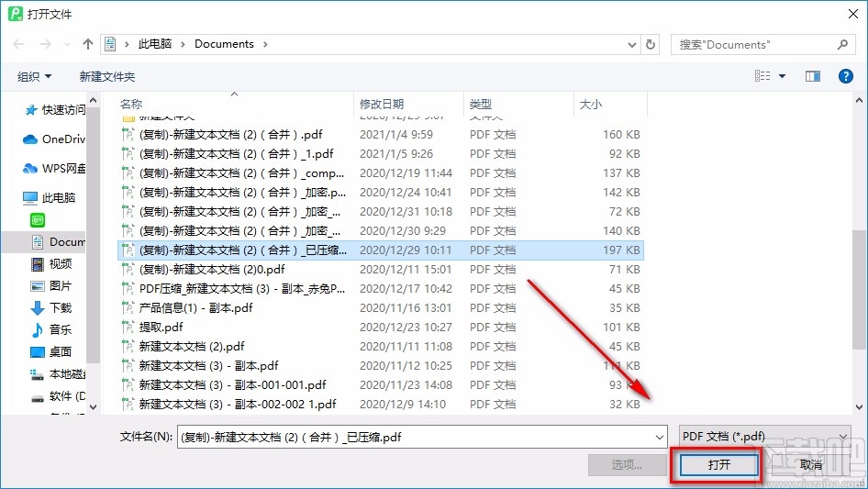Screen dimensions: 868x489
Task: Select file 提取.pdf
Action: click(381, 328)
